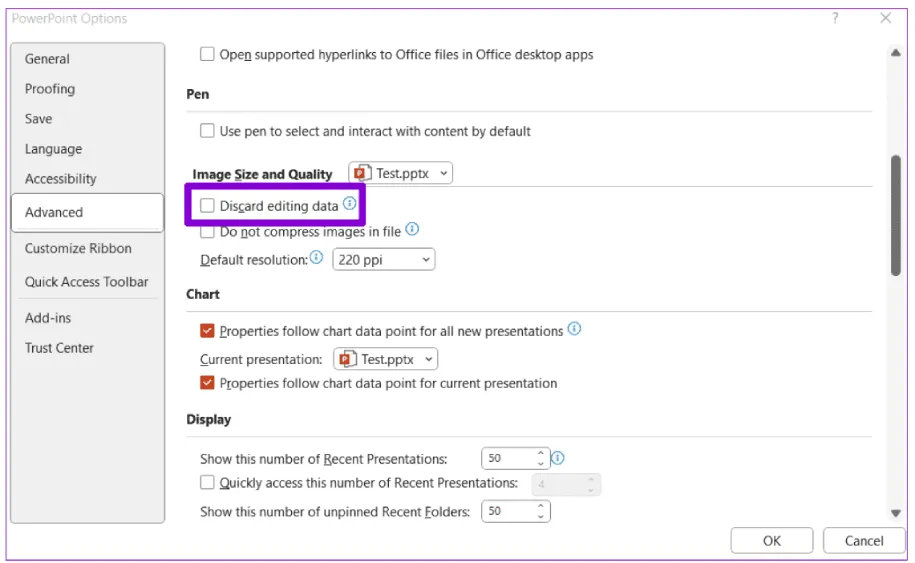Expand the Default resolution 220 ppi dropdown
Image resolution: width=915 pixels, height=563 pixels.
pyautogui.click(x=384, y=260)
